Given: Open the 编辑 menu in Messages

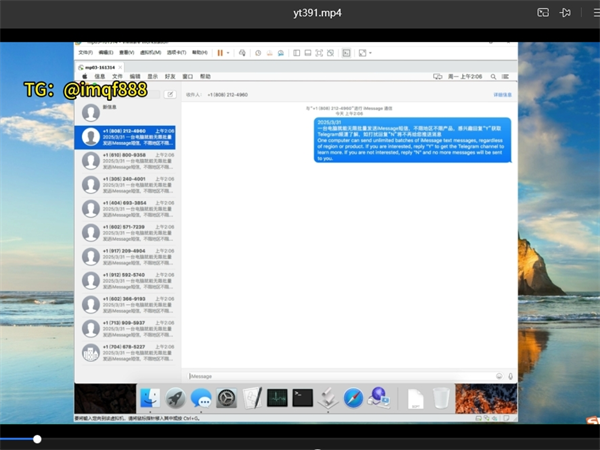Looking at the screenshot, I should tap(134, 76).
